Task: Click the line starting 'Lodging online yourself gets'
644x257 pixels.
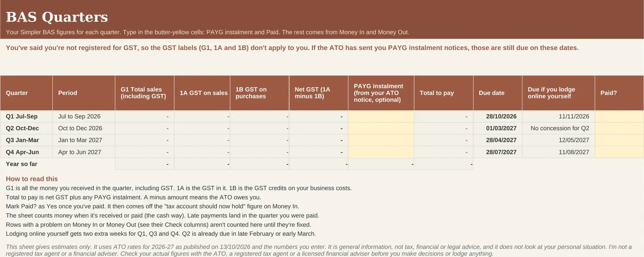Action: click(161, 234)
